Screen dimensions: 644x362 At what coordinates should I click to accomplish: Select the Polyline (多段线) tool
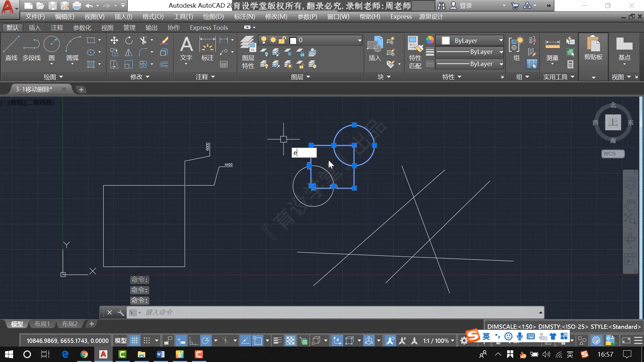coord(32,49)
